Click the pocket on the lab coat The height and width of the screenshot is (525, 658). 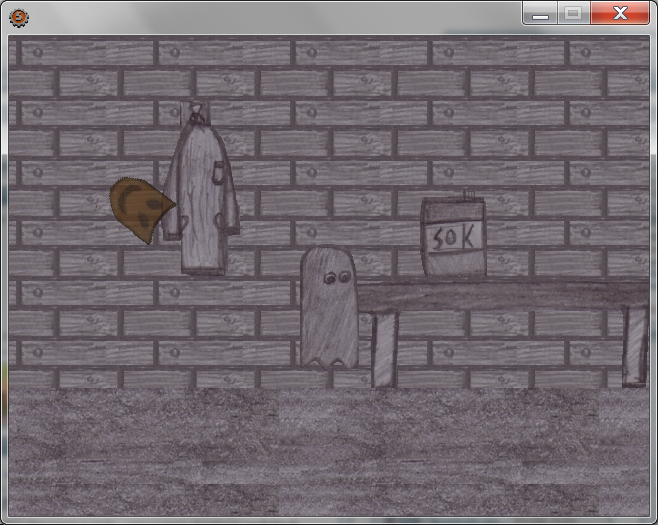pyautogui.click(x=216, y=177)
